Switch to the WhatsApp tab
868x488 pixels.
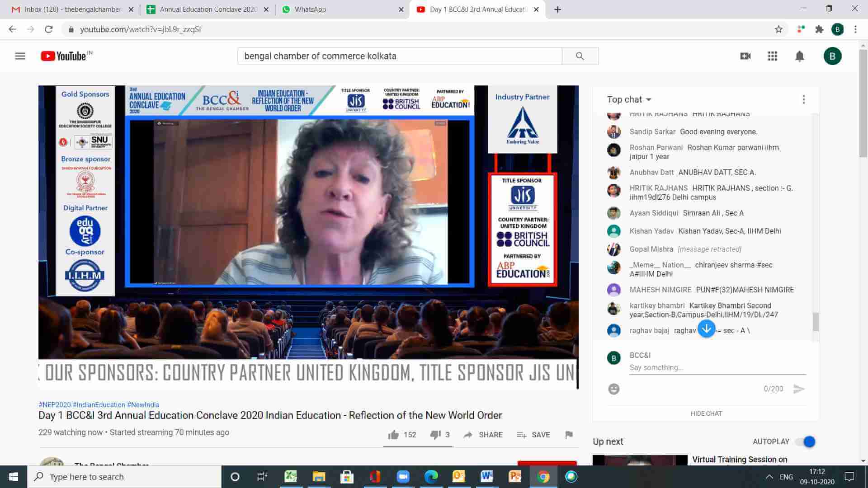[342, 9]
